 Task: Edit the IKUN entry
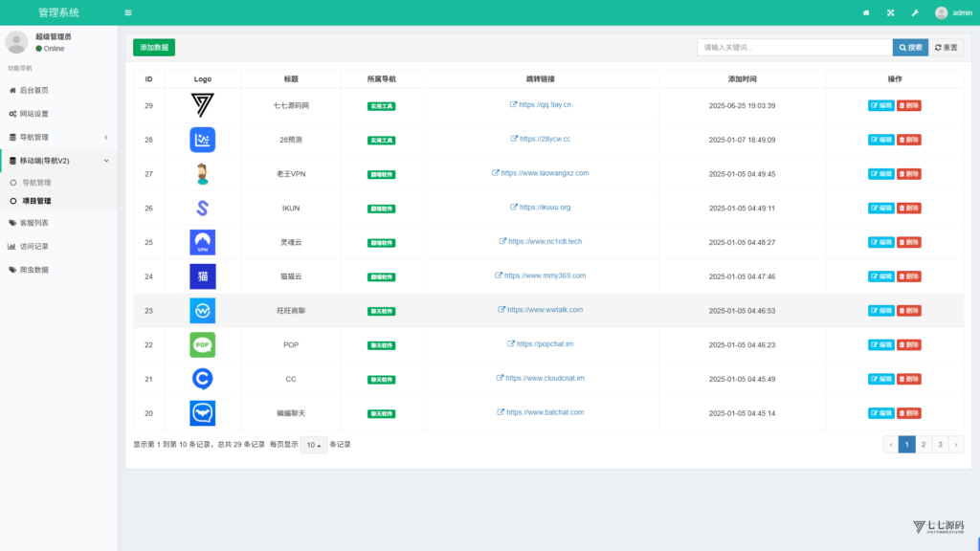881,208
